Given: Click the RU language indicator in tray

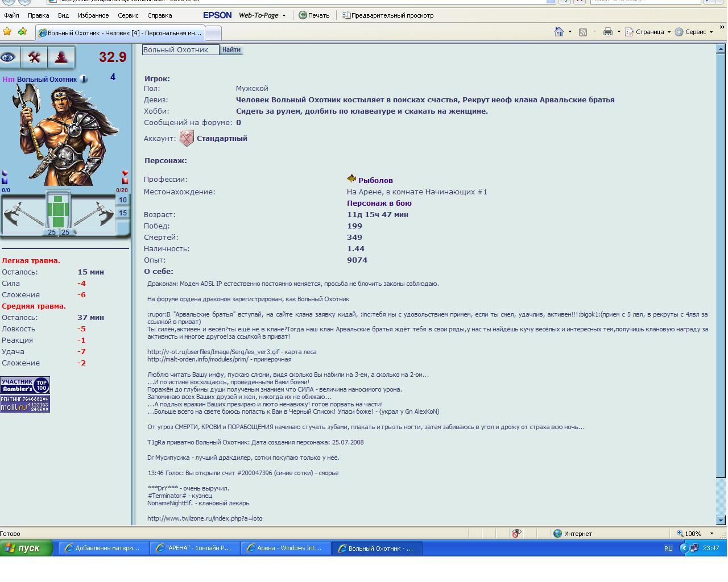Looking at the screenshot, I should point(668,548).
